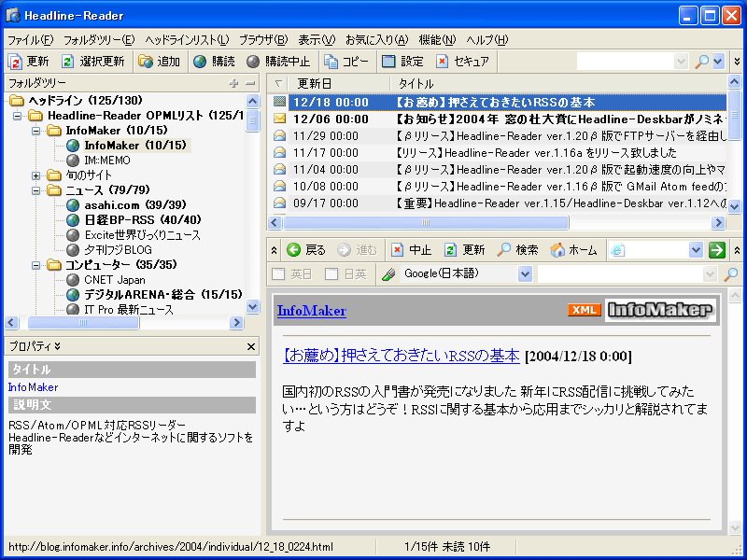Click the 設定 settings icon
Image resolution: width=747 pixels, height=560 pixels.
388,62
